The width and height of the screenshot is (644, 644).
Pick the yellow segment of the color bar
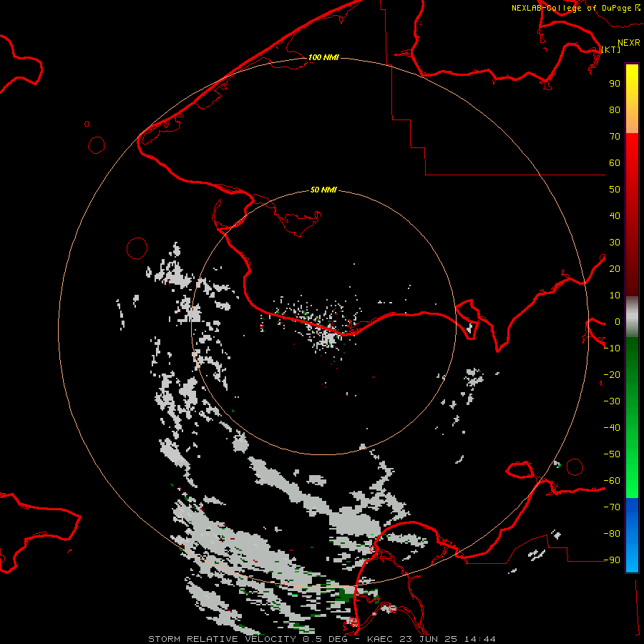pyautogui.click(x=632, y=99)
